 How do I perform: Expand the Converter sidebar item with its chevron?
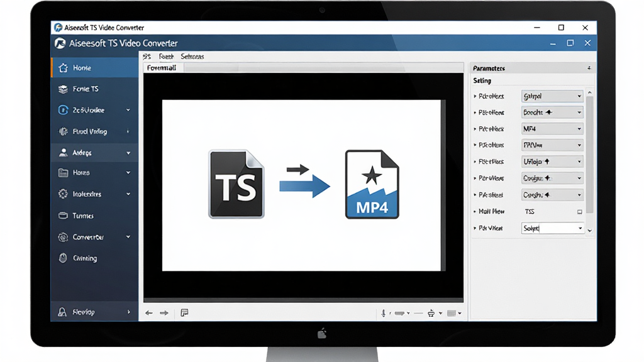[128, 237]
